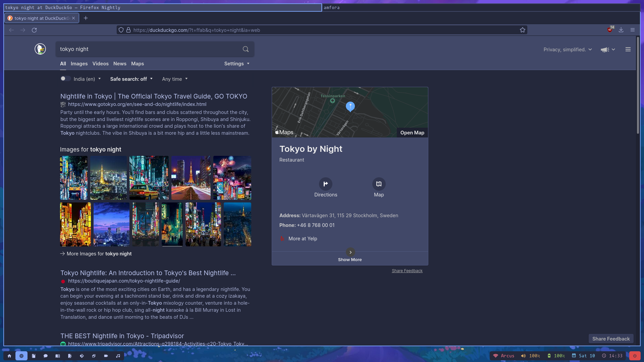Click the phone number +46 8 768 00 01

tap(316, 225)
